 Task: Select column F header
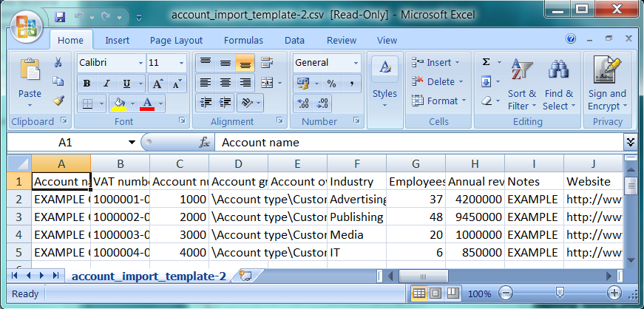point(356,163)
